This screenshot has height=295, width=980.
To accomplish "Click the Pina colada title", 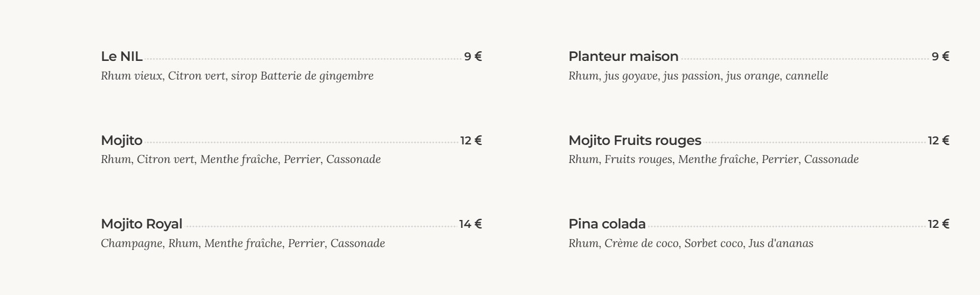I will pyautogui.click(x=607, y=224).
